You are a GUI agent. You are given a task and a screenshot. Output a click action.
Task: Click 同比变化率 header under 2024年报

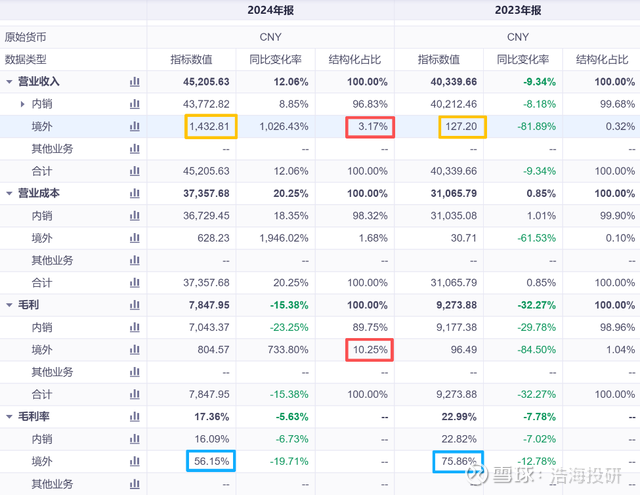click(x=273, y=59)
